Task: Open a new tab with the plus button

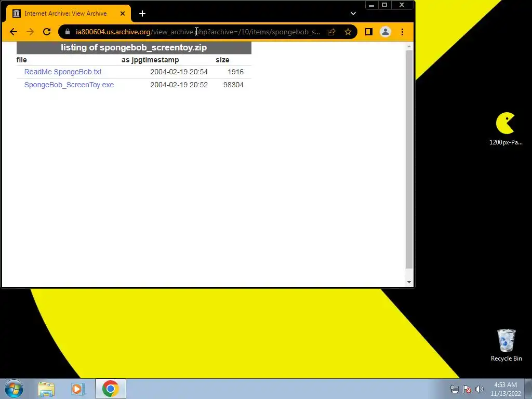Action: [142, 14]
